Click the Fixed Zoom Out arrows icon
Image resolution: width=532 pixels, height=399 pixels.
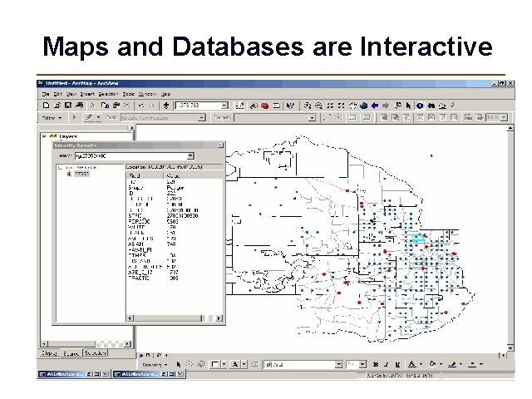point(341,106)
